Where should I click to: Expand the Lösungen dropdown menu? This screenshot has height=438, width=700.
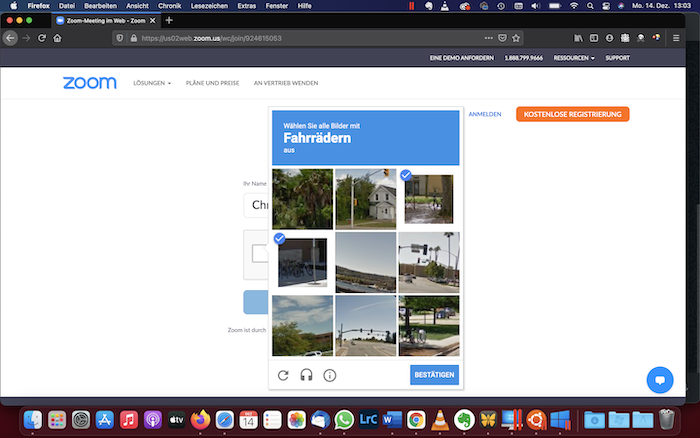click(152, 83)
